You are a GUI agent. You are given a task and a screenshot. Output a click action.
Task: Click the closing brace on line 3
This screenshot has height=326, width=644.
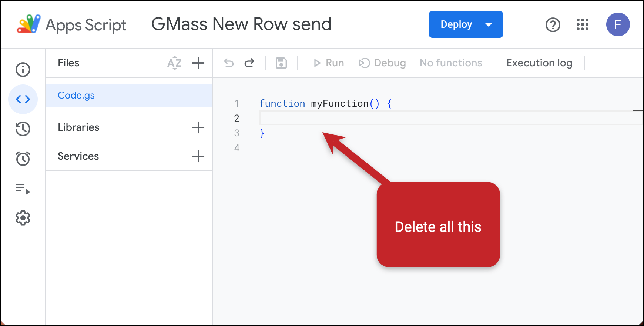pyautogui.click(x=262, y=133)
